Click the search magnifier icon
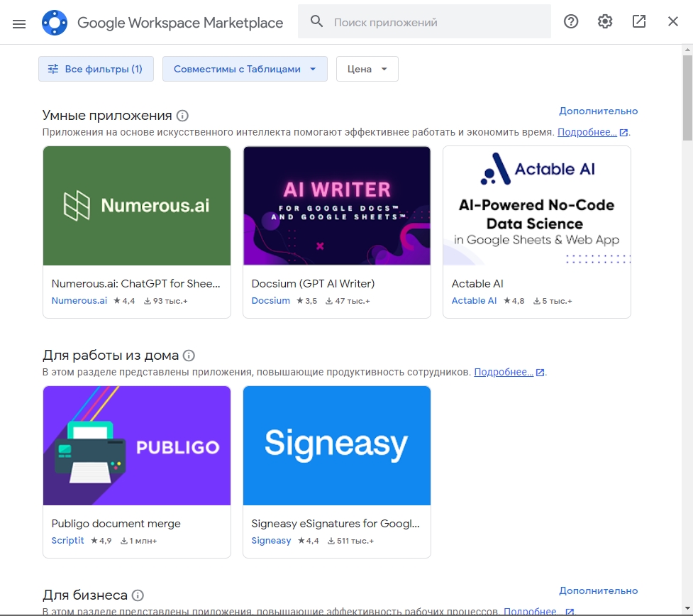The width and height of the screenshot is (693, 616). pyautogui.click(x=316, y=22)
